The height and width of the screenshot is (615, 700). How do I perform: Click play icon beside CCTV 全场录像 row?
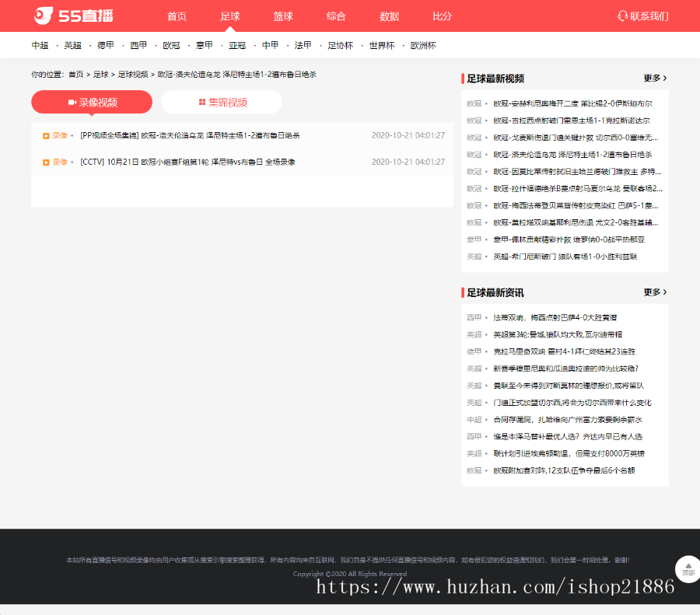point(46,162)
